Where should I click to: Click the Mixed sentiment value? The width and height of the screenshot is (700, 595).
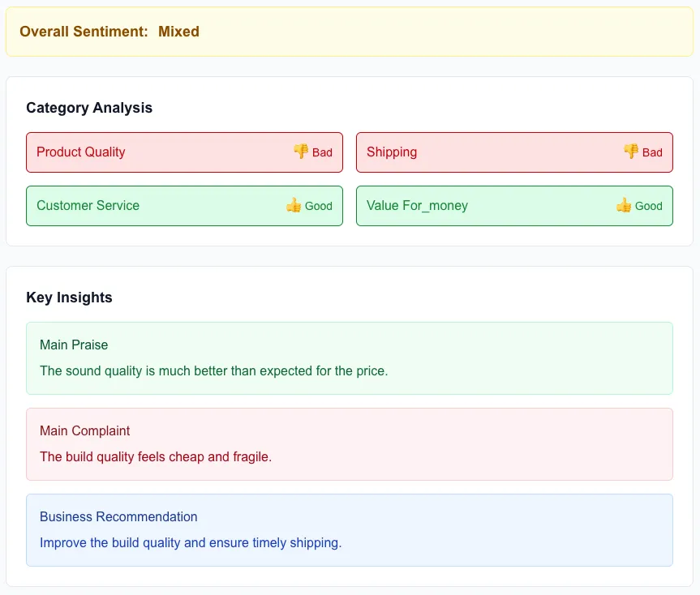coord(178,32)
